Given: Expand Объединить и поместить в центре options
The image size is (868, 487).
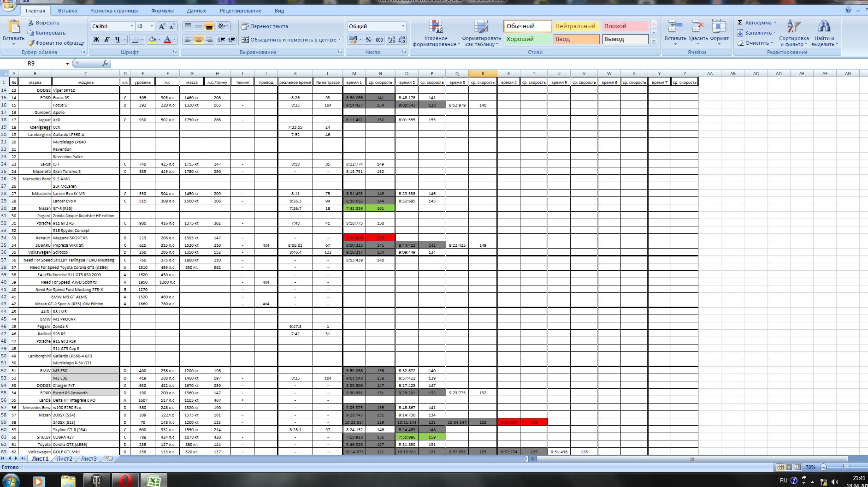Looking at the screenshot, I should [340, 40].
